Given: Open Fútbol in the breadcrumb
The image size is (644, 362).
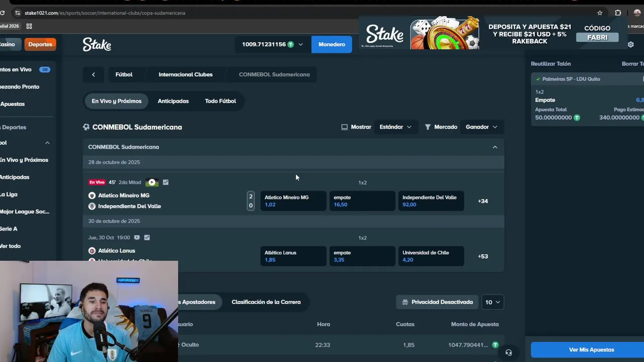Looking at the screenshot, I should click(x=124, y=74).
